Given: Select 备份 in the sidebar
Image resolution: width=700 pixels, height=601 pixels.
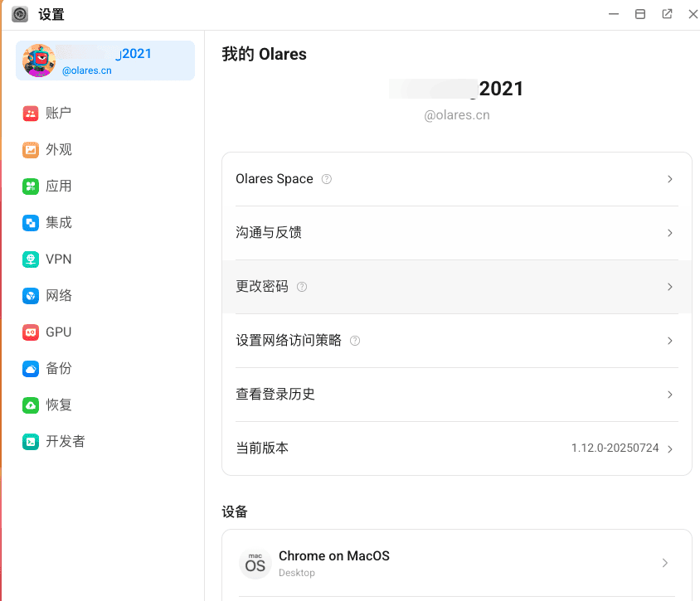Looking at the screenshot, I should point(105,369).
